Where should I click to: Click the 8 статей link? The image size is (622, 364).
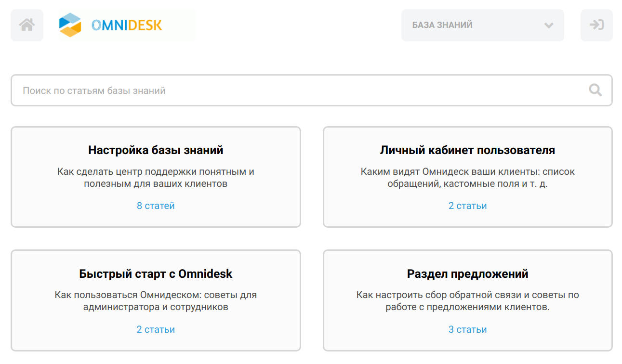[x=156, y=206]
